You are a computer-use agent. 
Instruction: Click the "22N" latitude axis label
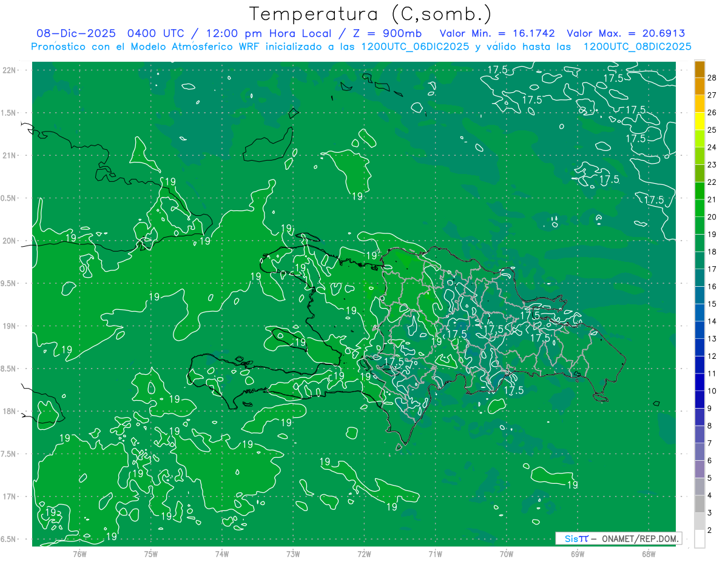[9, 70]
